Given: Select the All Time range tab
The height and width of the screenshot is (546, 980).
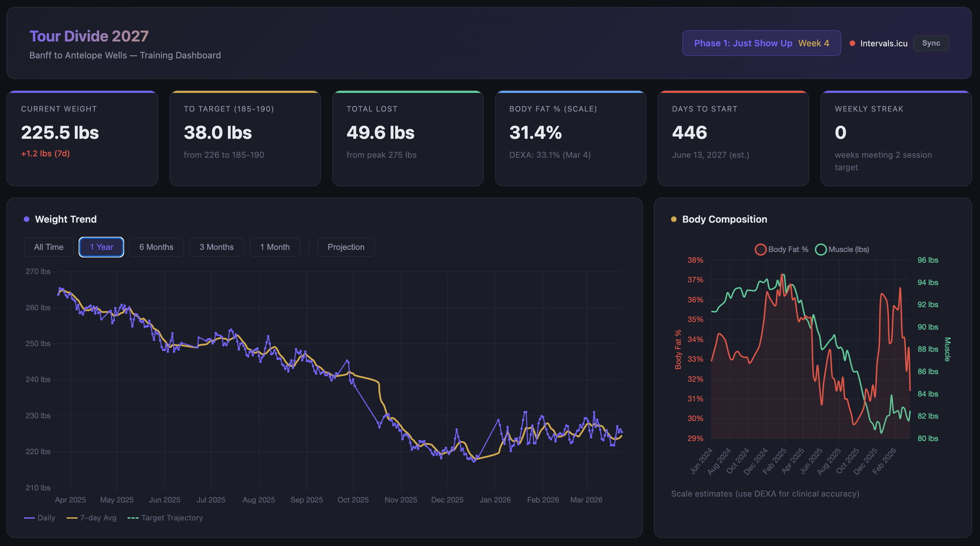Looking at the screenshot, I should coord(49,247).
